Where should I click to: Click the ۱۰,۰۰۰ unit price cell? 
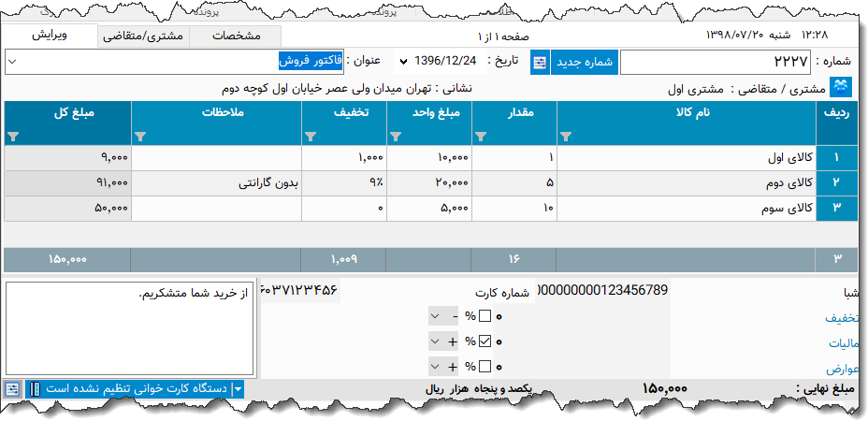429,158
